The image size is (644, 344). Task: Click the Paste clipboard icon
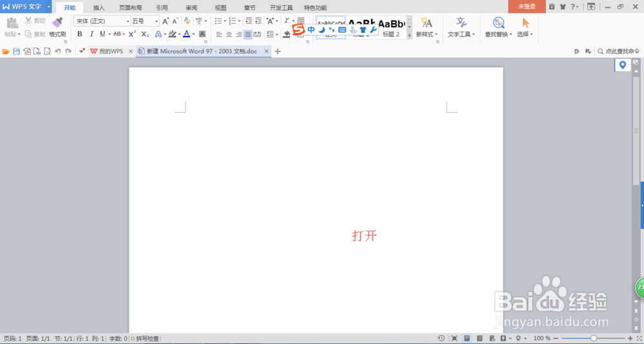[12, 23]
